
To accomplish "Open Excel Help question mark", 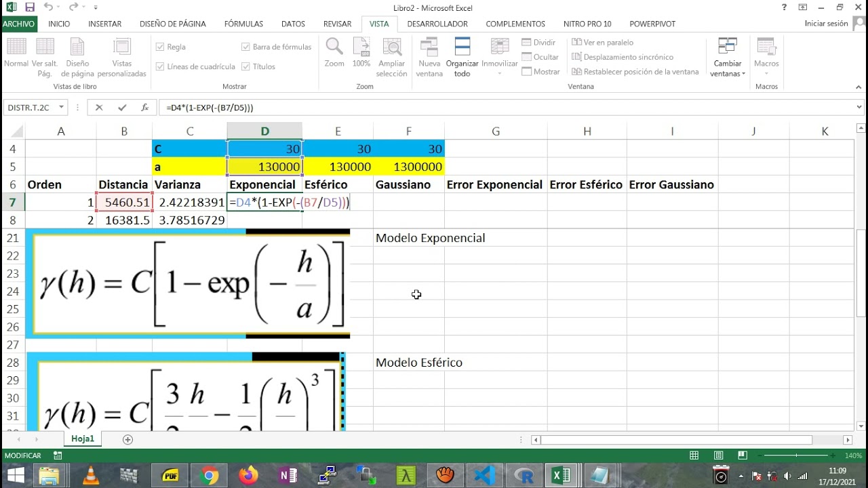I will pyautogui.click(x=784, y=7).
